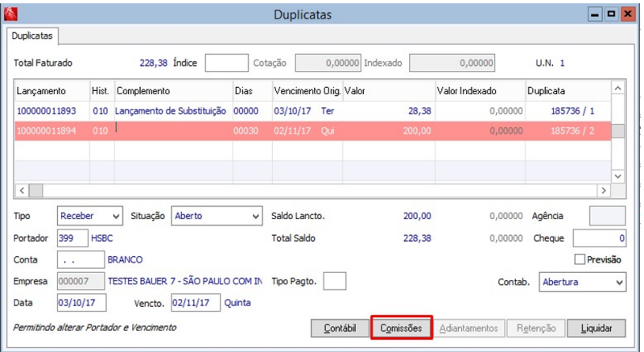Click the Índice input field
The width and height of the screenshot is (644, 352).
[227, 63]
